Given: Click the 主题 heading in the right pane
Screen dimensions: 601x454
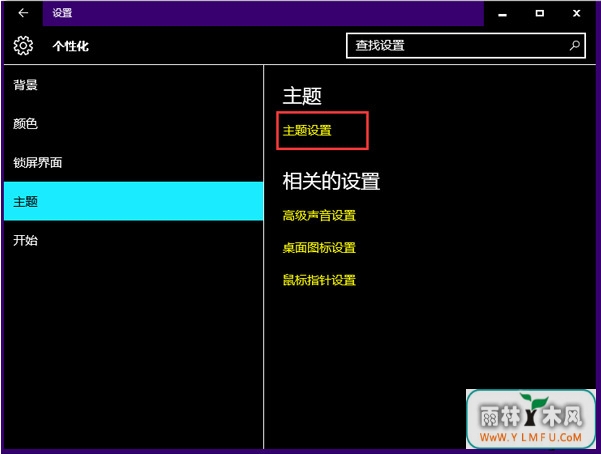Looking at the screenshot, I should click(x=302, y=95).
